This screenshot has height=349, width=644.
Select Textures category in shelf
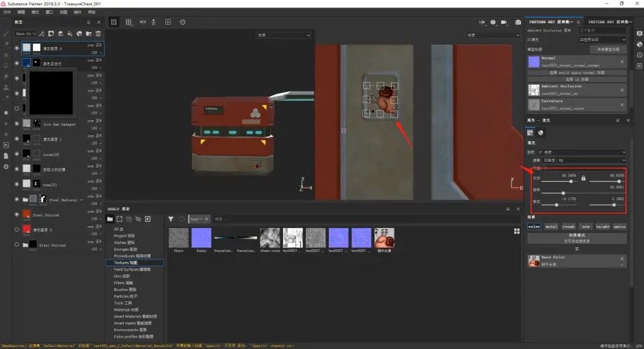point(134,262)
